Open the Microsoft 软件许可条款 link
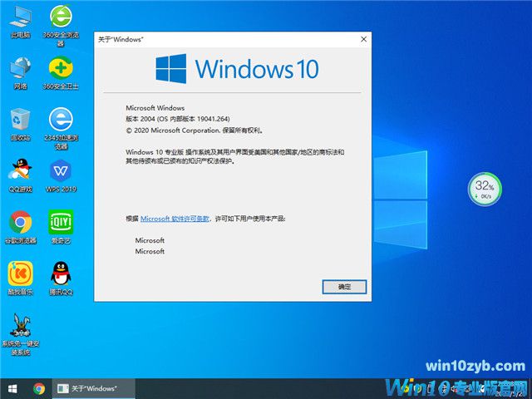This screenshot has width=532, height=399. [x=176, y=218]
